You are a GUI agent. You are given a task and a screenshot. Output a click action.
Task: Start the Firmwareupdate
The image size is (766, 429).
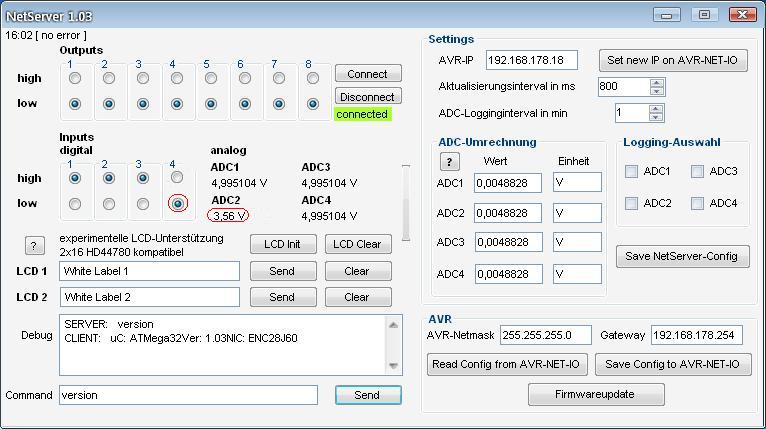[595, 394]
